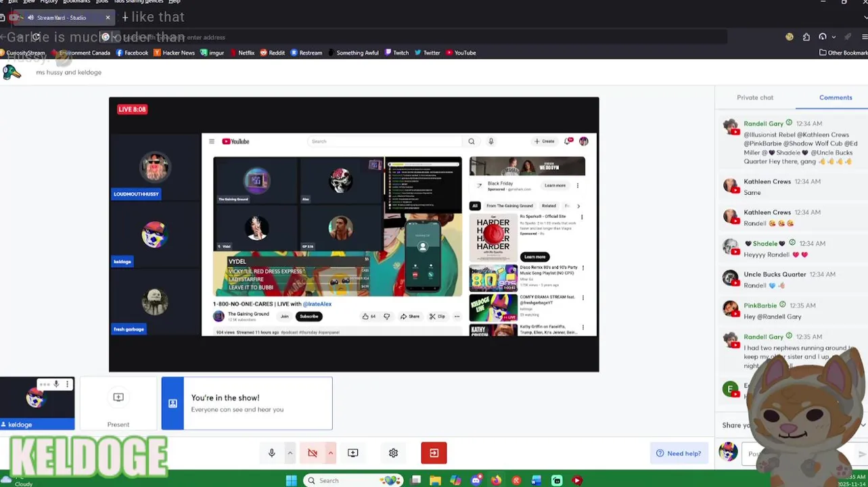Open the Netflix bookmark
This screenshot has height=487, width=868.
242,53
